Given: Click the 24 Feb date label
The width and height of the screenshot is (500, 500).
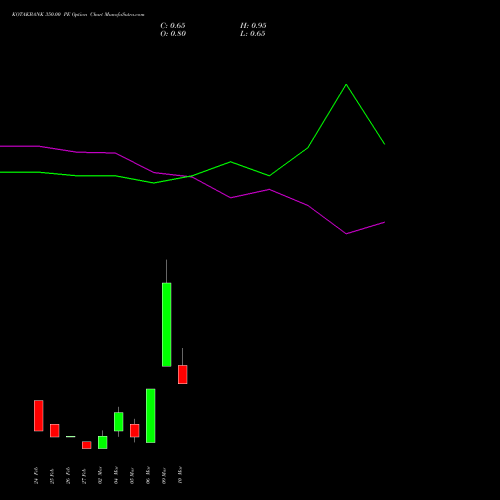Looking at the screenshot, I should pyautogui.click(x=36, y=475).
